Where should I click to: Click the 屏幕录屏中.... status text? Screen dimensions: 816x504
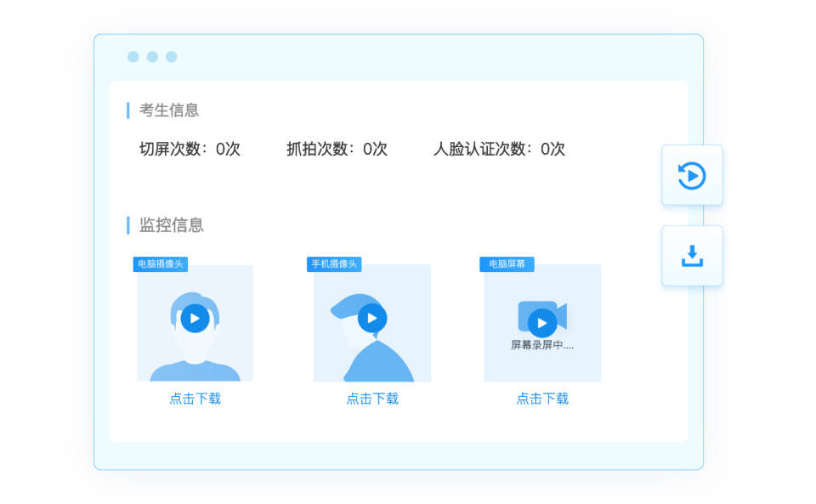[x=541, y=345]
